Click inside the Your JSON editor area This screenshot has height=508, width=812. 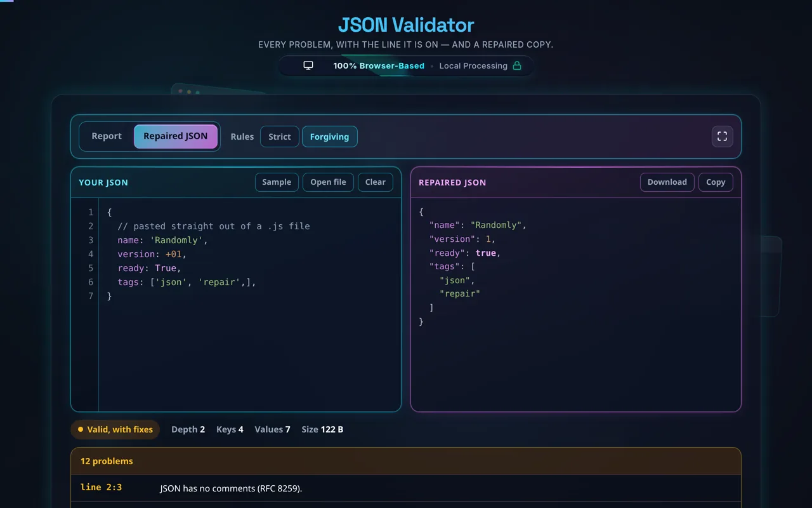pos(250,305)
